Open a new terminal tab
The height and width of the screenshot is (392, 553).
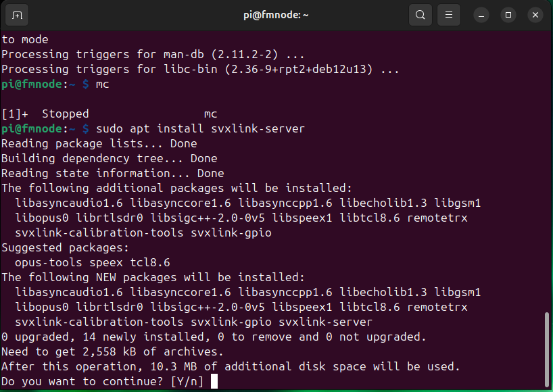coord(16,14)
